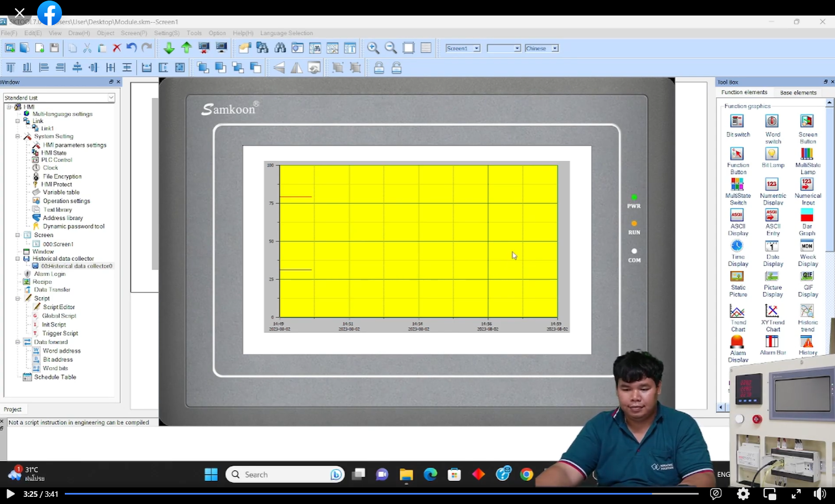Open the Draw(H) menu
This screenshot has height=504, width=835.
(79, 33)
